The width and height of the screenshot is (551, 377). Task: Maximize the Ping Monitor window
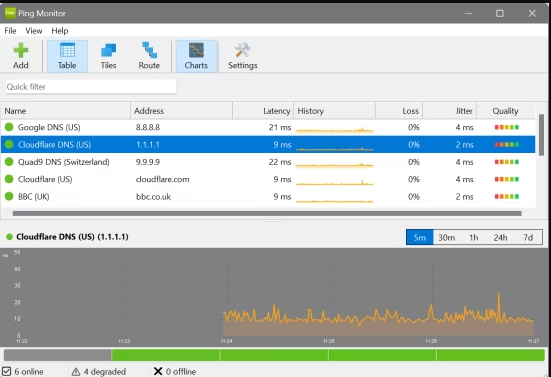(500, 13)
